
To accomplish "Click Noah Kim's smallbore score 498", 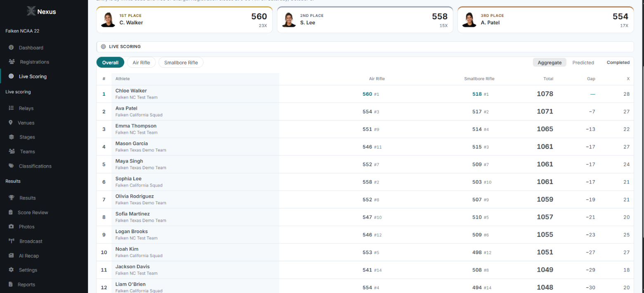I will 477,252.
